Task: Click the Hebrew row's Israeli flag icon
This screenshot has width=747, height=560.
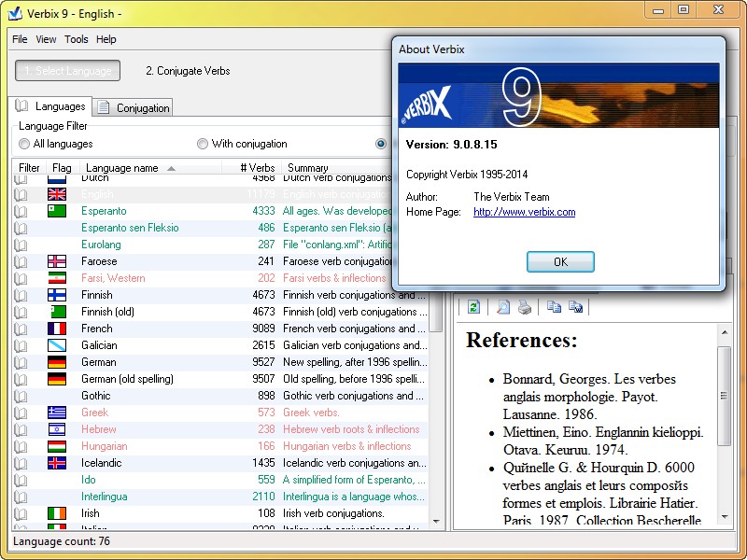Action: pos(57,429)
